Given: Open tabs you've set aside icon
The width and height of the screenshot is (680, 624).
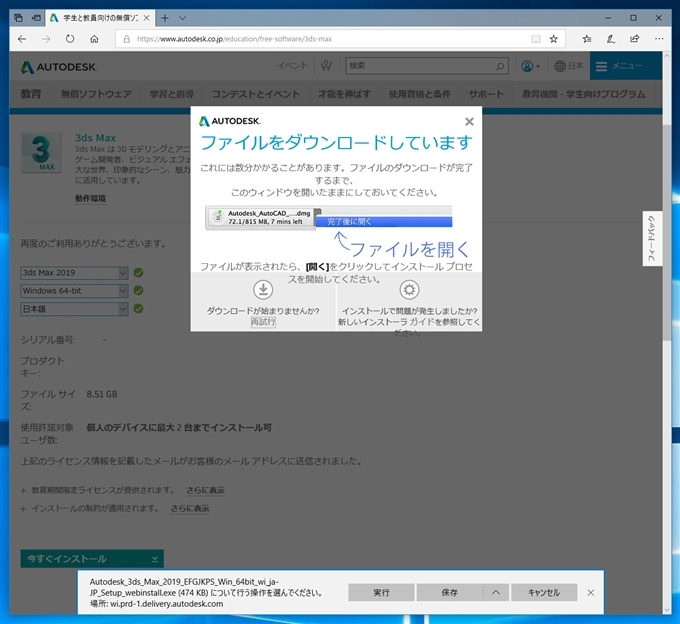Looking at the screenshot, I should 18,18.
